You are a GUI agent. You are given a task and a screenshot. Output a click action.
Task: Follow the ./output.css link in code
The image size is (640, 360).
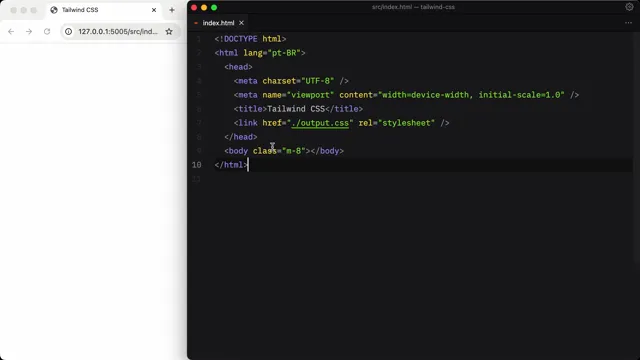coord(320,123)
